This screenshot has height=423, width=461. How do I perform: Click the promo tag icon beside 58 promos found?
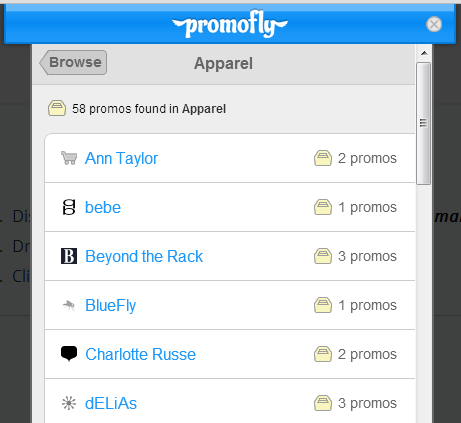(57, 108)
